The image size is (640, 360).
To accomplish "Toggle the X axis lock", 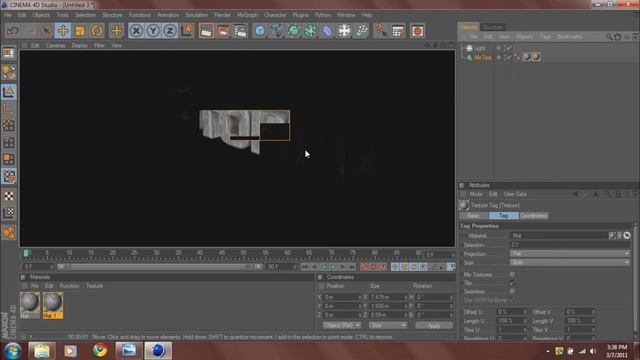I will [136, 31].
